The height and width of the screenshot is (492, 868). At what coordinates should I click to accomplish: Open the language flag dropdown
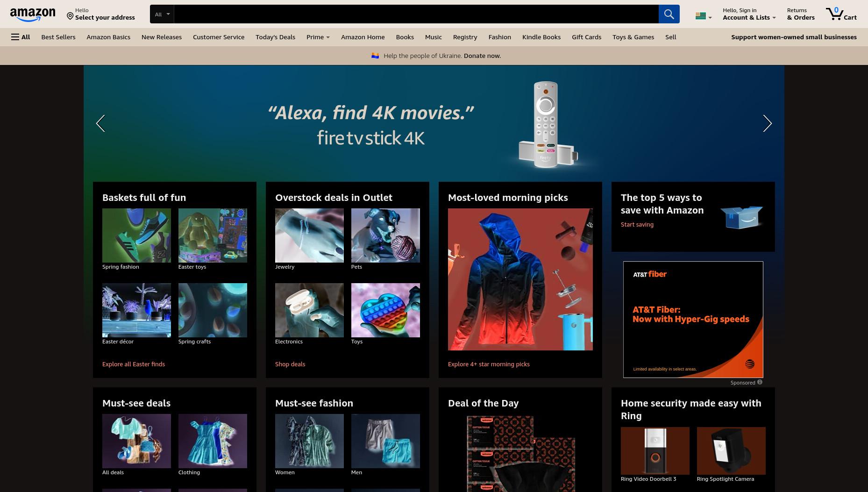tap(704, 16)
